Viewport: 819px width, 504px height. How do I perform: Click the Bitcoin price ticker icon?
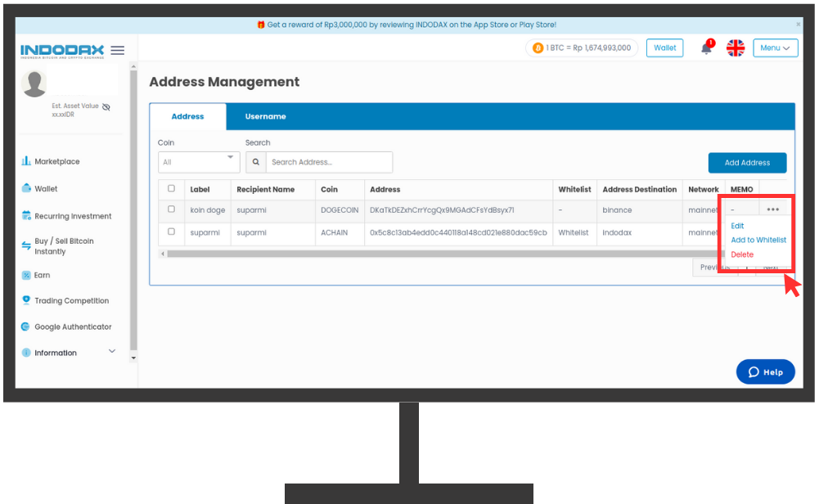pyautogui.click(x=538, y=48)
